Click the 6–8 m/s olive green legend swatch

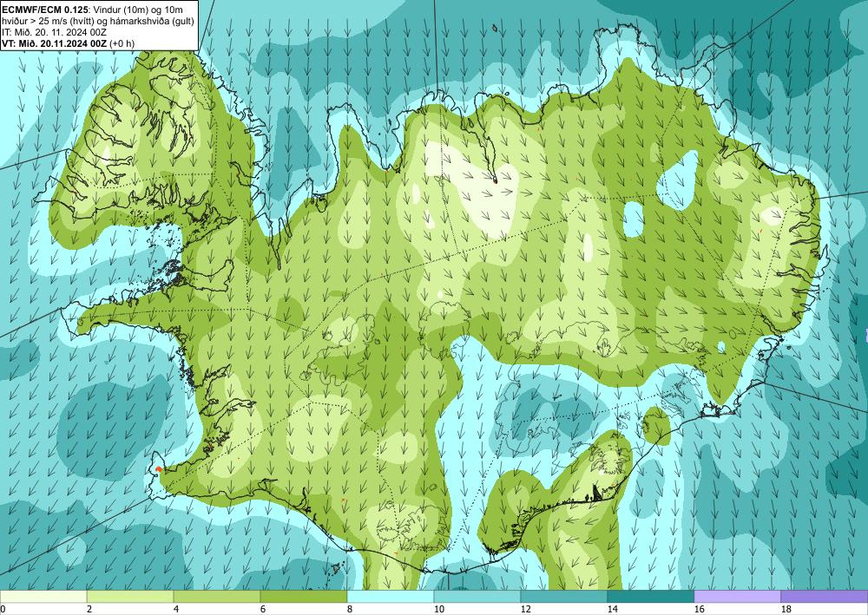point(304,596)
